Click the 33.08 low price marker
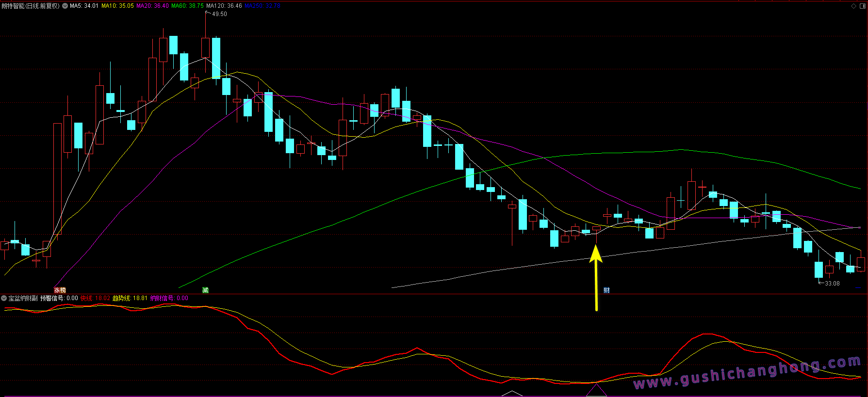The width and height of the screenshot is (868, 397). 832,283
